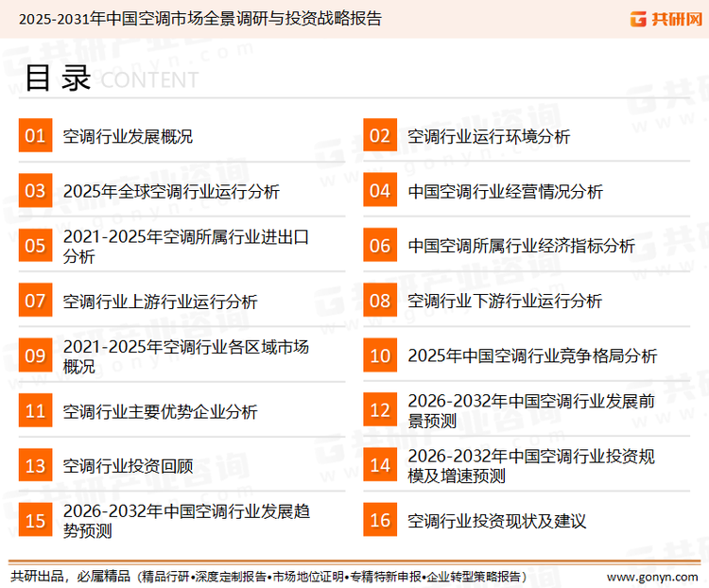Click the 共研网 logo at top right
Image resolution: width=709 pixels, height=588 pixels.
coord(666,19)
